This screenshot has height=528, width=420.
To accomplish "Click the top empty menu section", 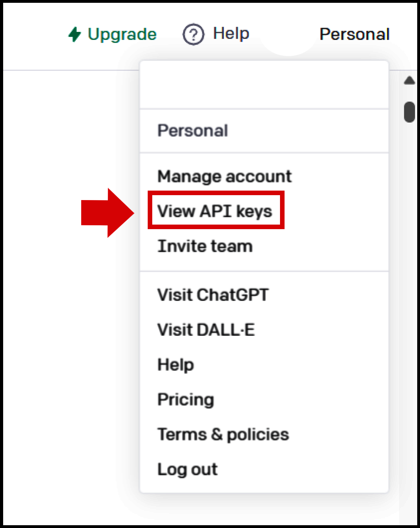I will pyautogui.click(x=264, y=84).
